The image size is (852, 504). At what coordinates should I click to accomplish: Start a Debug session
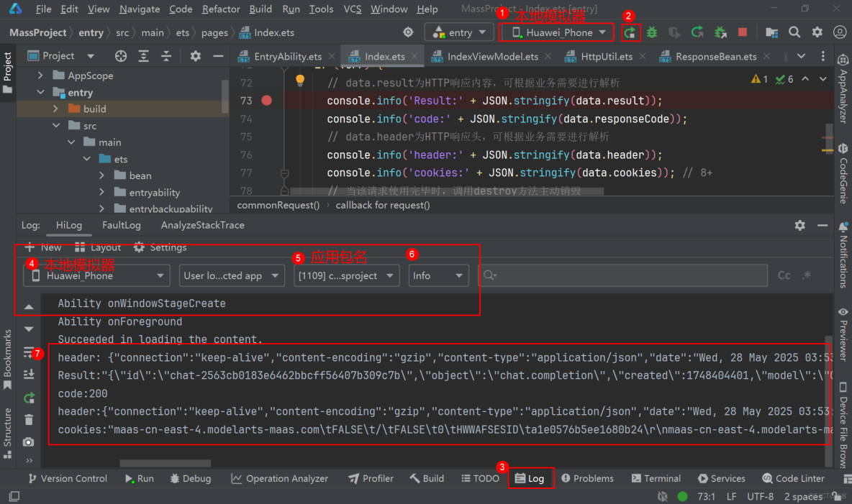pos(651,32)
